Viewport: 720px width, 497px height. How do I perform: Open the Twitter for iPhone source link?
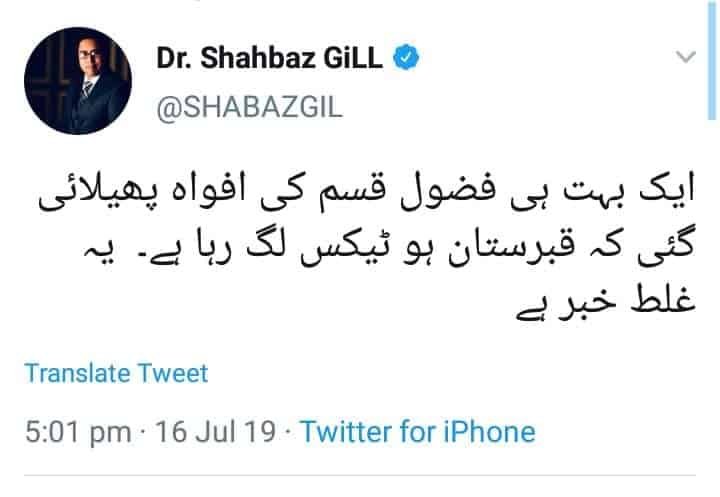[418, 432]
